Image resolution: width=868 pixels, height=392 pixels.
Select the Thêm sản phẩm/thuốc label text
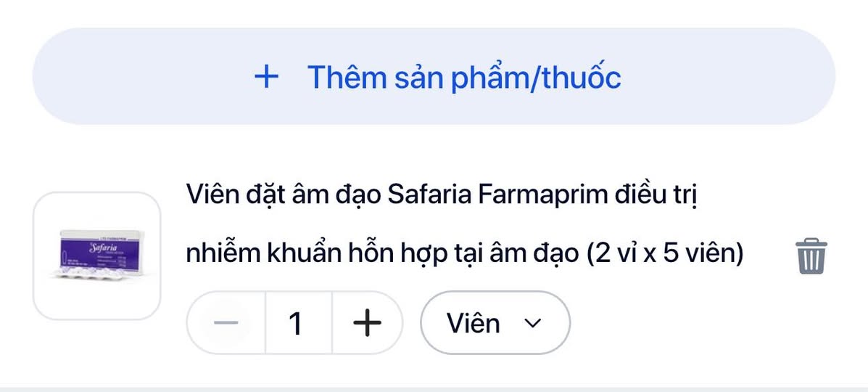click(464, 76)
